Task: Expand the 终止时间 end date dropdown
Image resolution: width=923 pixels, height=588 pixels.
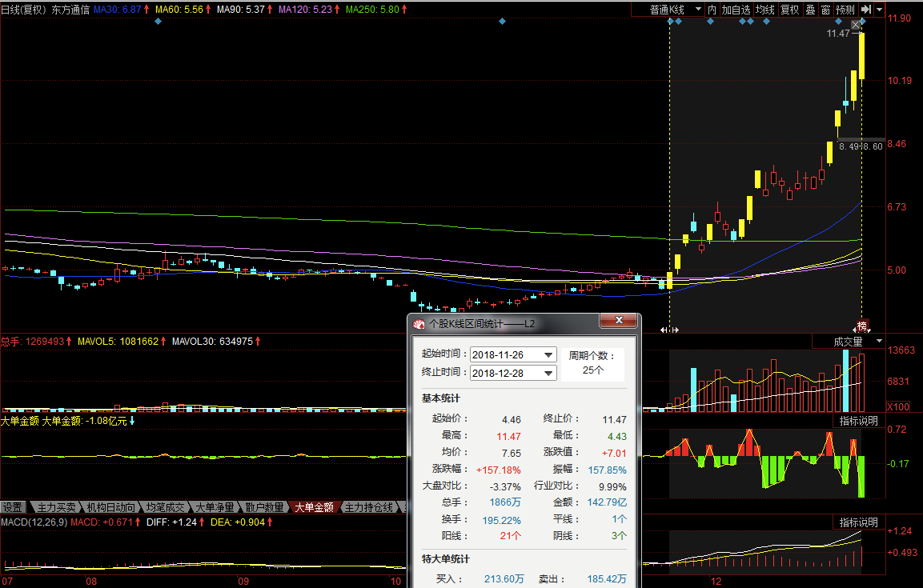Action: coord(548,373)
